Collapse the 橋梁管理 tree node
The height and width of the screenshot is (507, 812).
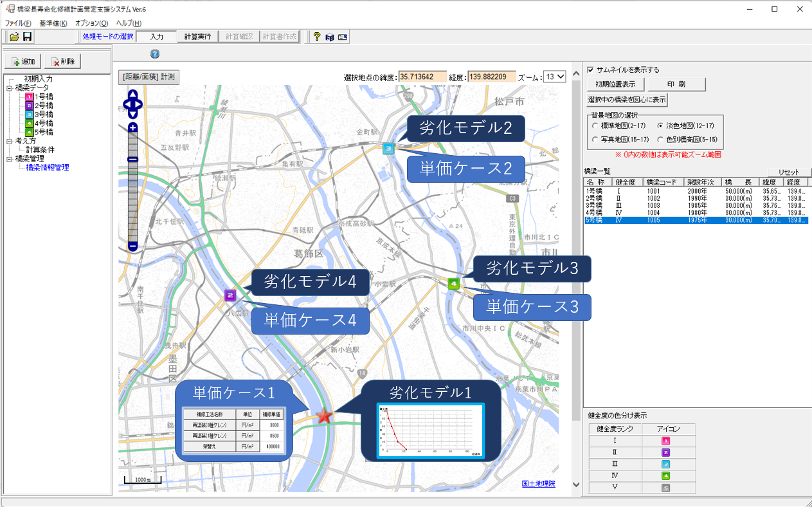point(10,159)
